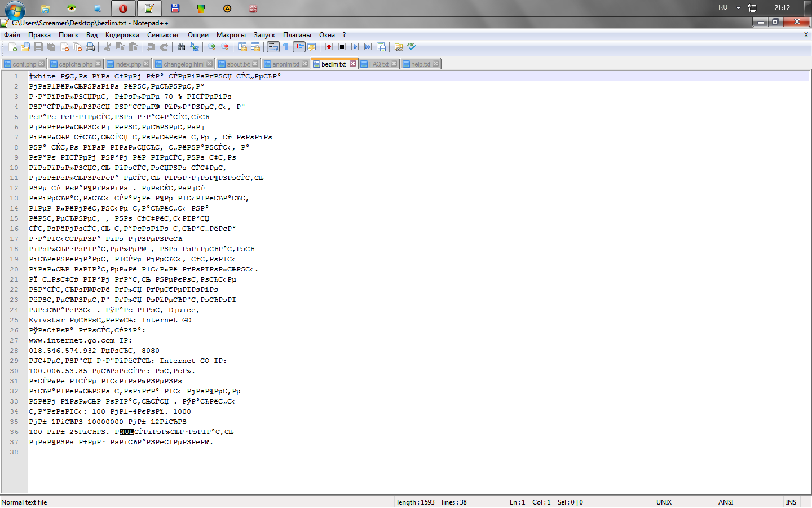Run the spell check ABC icon
This screenshot has width=812, height=508.
click(412, 47)
